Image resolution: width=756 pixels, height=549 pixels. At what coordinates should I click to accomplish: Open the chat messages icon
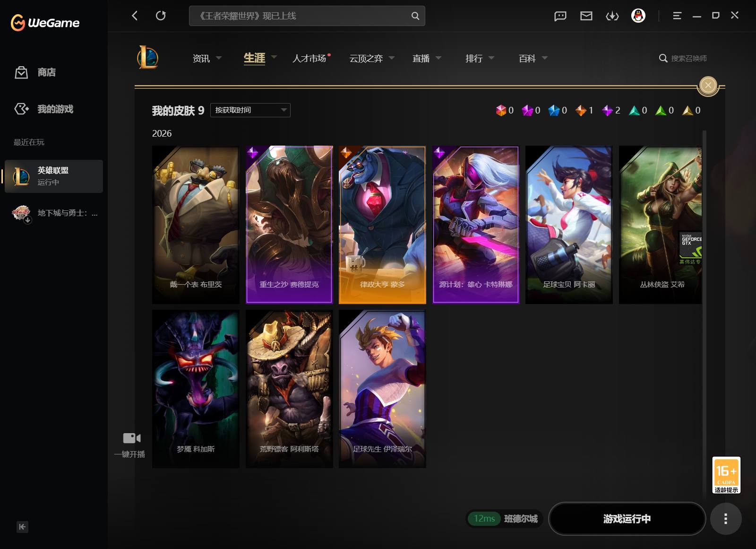[x=560, y=16]
